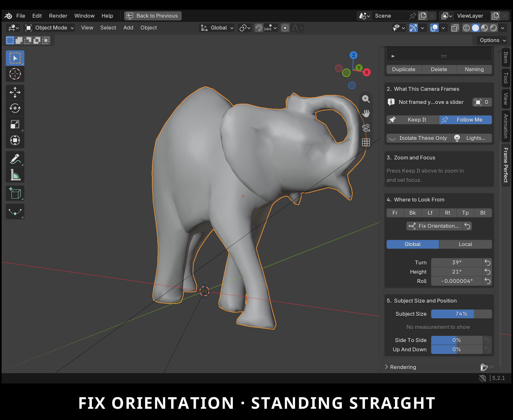Pick the Measure tool

pyautogui.click(x=15, y=175)
